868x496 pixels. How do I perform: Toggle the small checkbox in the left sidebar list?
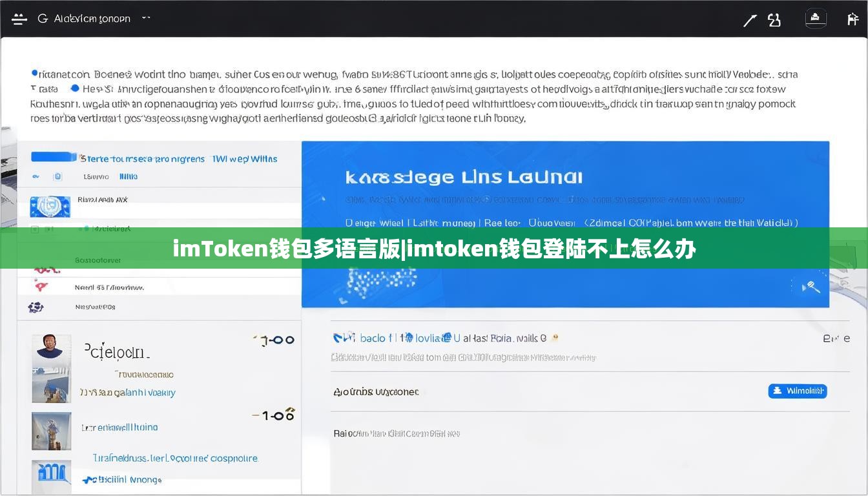pyautogui.click(x=36, y=229)
